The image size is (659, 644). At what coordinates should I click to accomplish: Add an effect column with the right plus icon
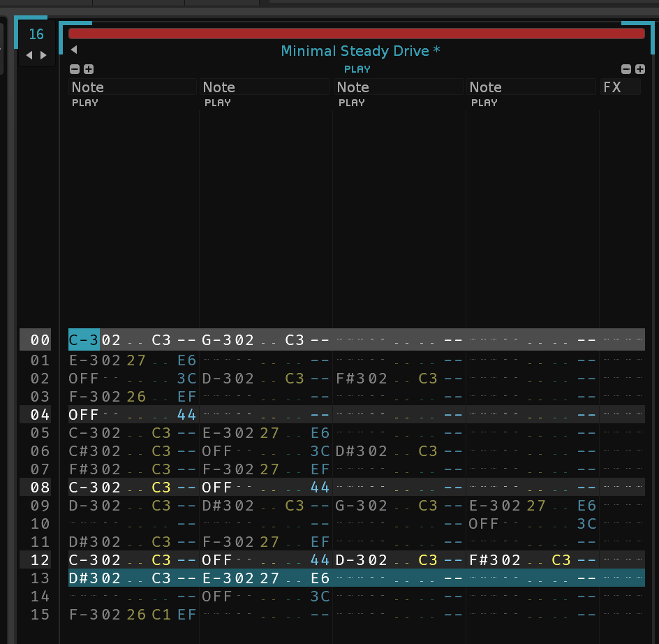[x=639, y=69]
